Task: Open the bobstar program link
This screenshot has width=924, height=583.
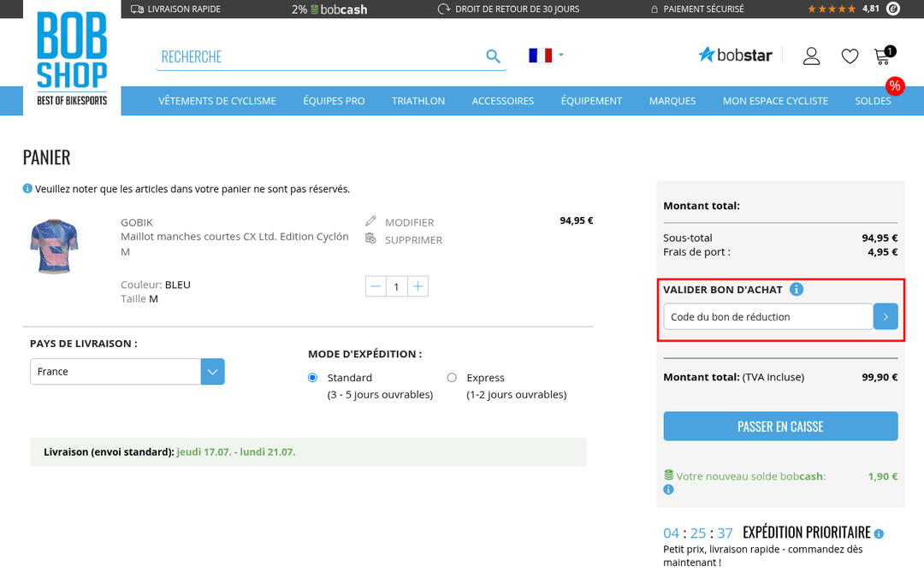Action: tap(735, 55)
